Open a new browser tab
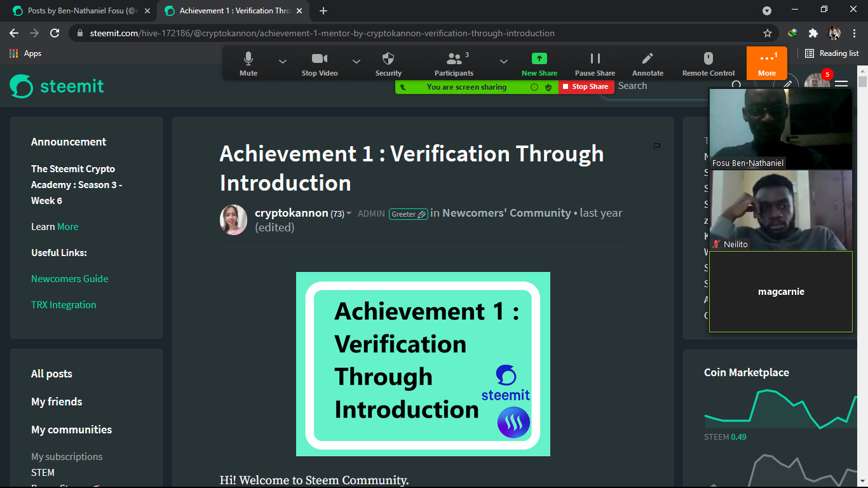Image resolution: width=868 pixels, height=488 pixels. [323, 11]
